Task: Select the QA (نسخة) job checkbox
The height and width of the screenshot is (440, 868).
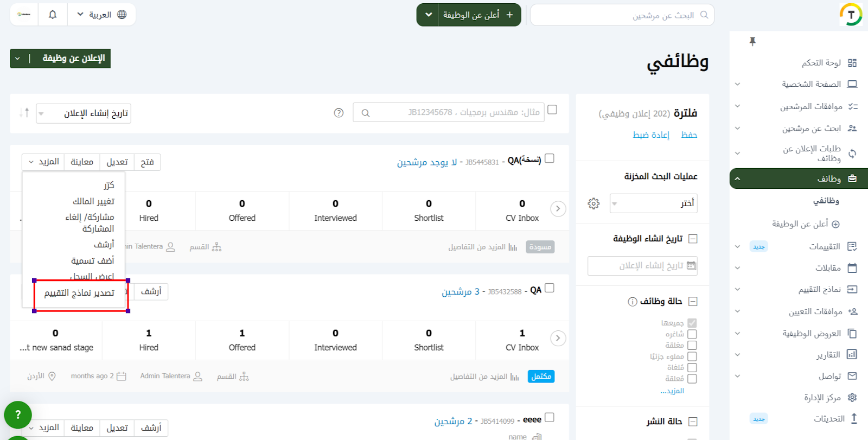Action: [x=549, y=158]
